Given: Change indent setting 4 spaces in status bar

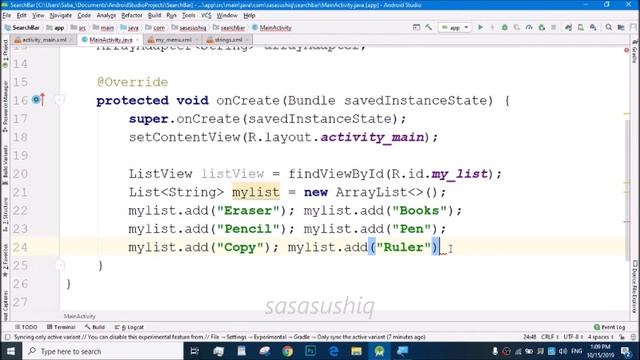Looking at the screenshot, I should pos(600,337).
